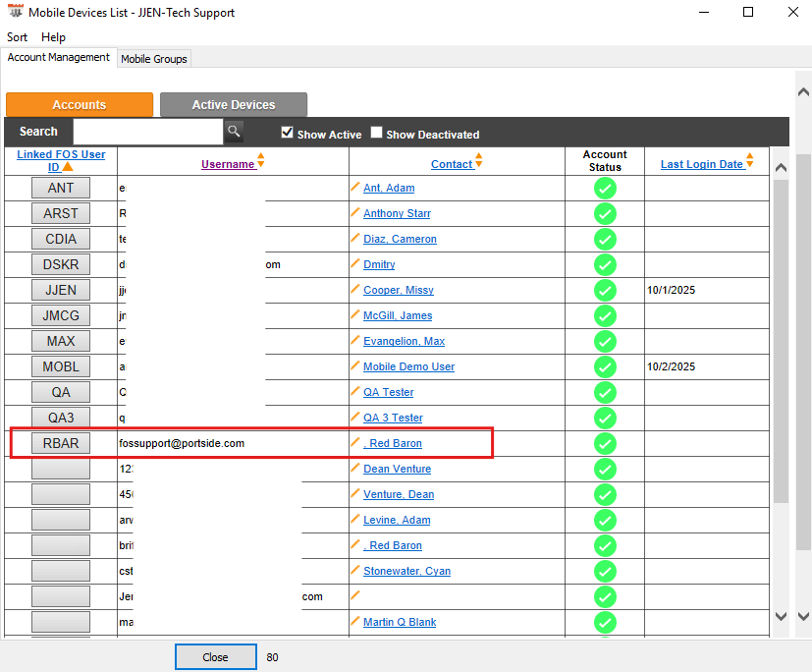Open the Sort menu

[x=18, y=37]
